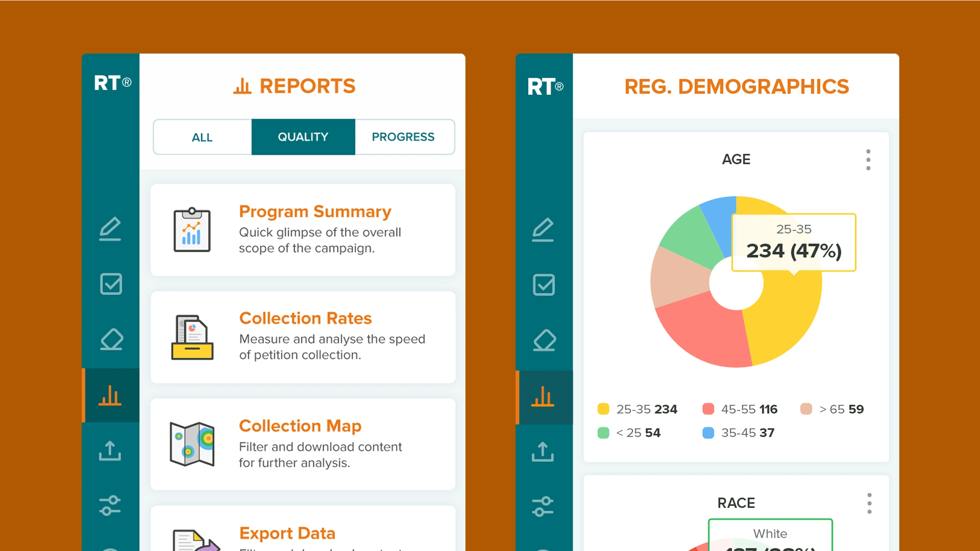
Task: Open the Program Summary report
Action: pyautogui.click(x=303, y=230)
